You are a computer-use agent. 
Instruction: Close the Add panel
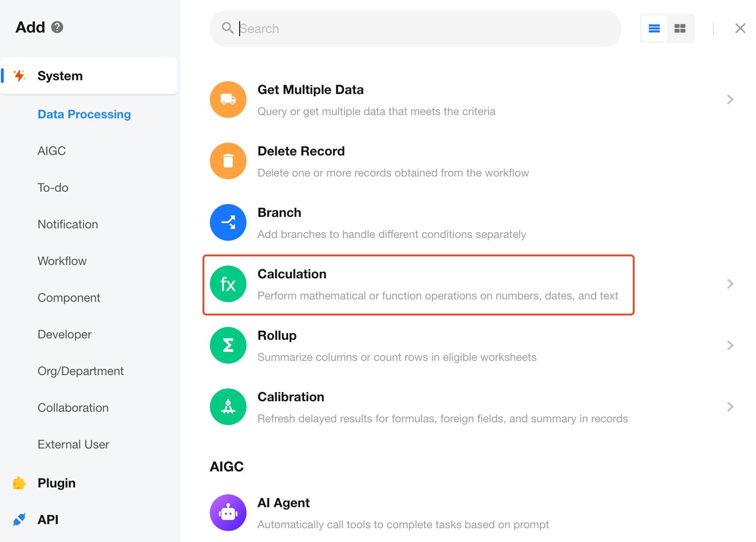[x=740, y=28]
